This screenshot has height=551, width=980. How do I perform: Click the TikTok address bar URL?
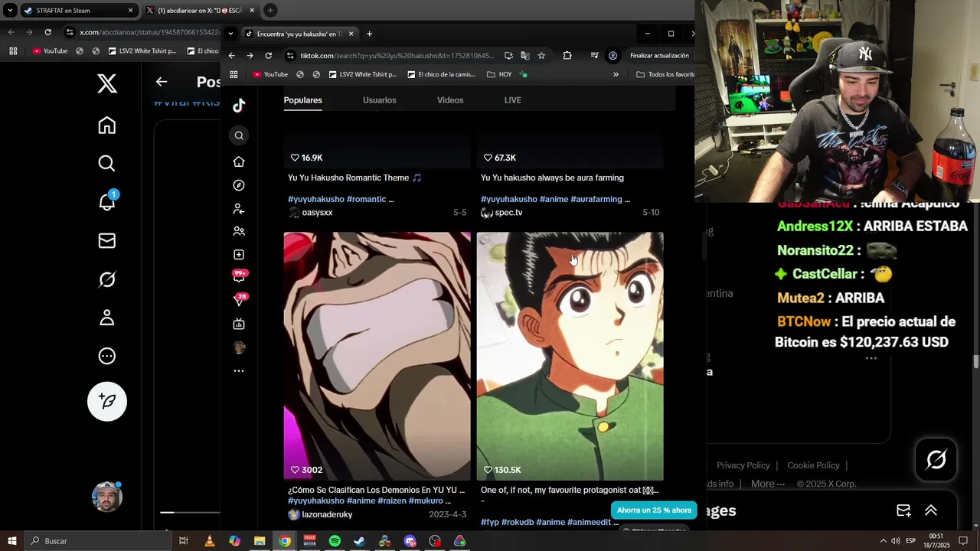[397, 56]
